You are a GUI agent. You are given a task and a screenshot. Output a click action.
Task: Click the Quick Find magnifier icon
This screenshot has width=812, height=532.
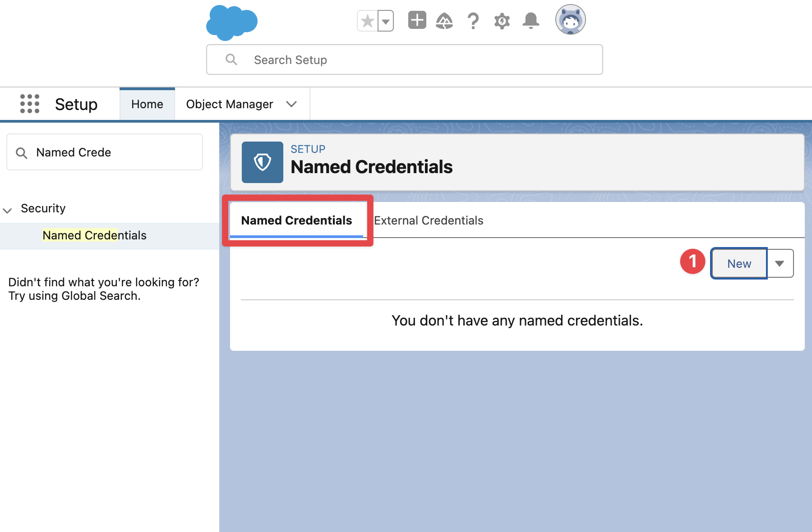[21, 152]
